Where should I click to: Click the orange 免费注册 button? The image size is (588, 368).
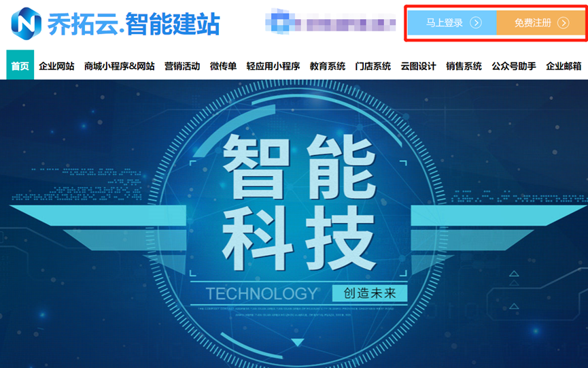[540, 23]
